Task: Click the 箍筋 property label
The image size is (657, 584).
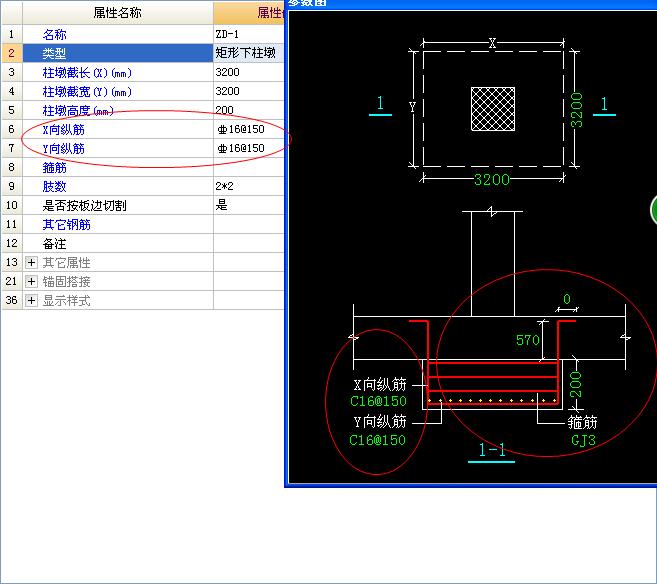Action: 54,168
